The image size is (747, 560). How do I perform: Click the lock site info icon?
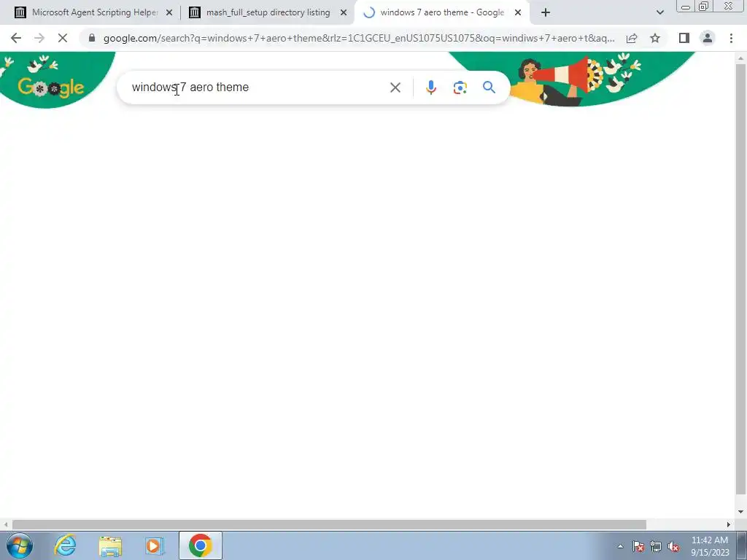92,38
